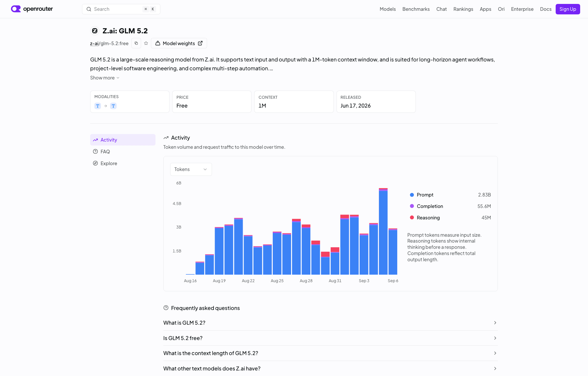
Task: Click the 'Jun 17, 2026' release date
Action: (x=355, y=106)
